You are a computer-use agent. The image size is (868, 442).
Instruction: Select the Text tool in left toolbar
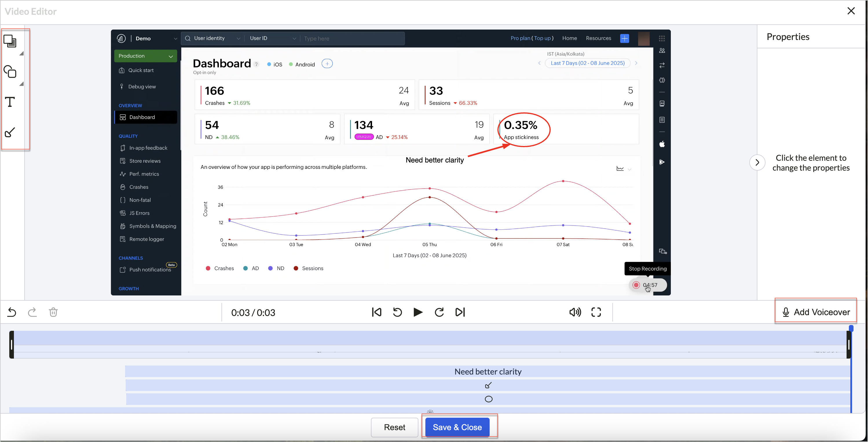pos(10,102)
